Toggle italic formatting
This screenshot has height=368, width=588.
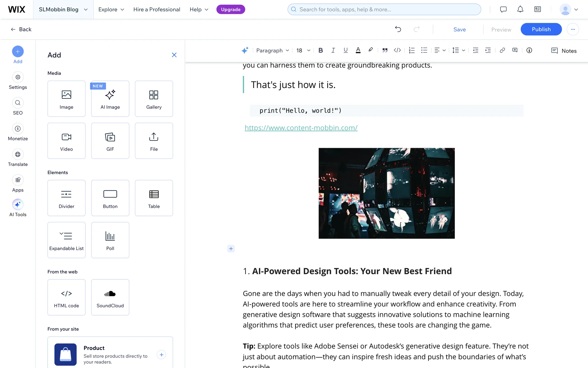click(333, 50)
